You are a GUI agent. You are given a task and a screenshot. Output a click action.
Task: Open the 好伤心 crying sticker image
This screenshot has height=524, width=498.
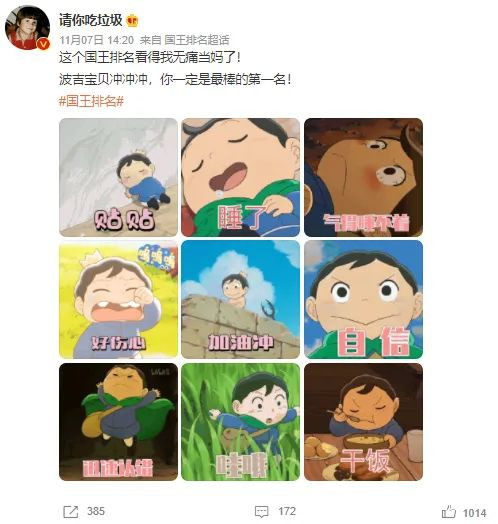coord(118,300)
